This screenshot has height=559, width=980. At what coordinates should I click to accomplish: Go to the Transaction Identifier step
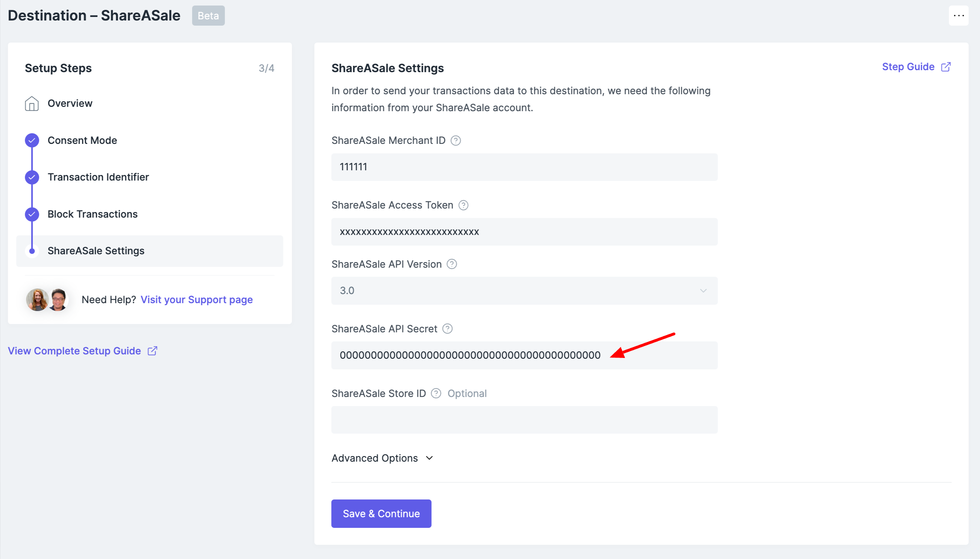click(98, 177)
